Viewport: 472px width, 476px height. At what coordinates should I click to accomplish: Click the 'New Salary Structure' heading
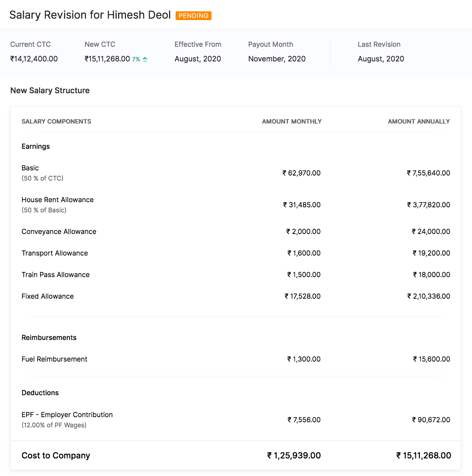pos(50,90)
